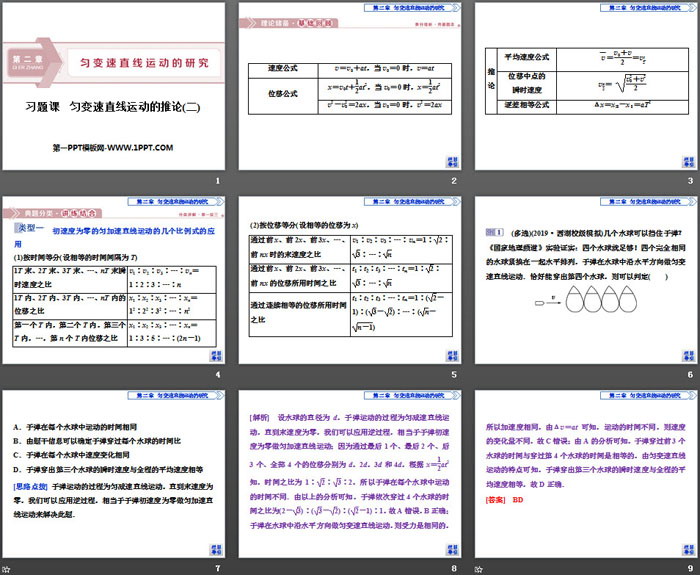Select slide 9 with answer BD
This screenshot has height=575, width=700.
point(586,474)
